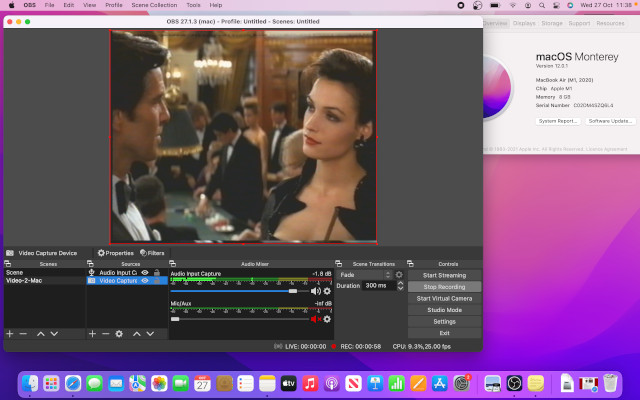The width and height of the screenshot is (640, 400).
Task: Toggle visibility of Audio Input Capture source
Action: tap(145, 272)
